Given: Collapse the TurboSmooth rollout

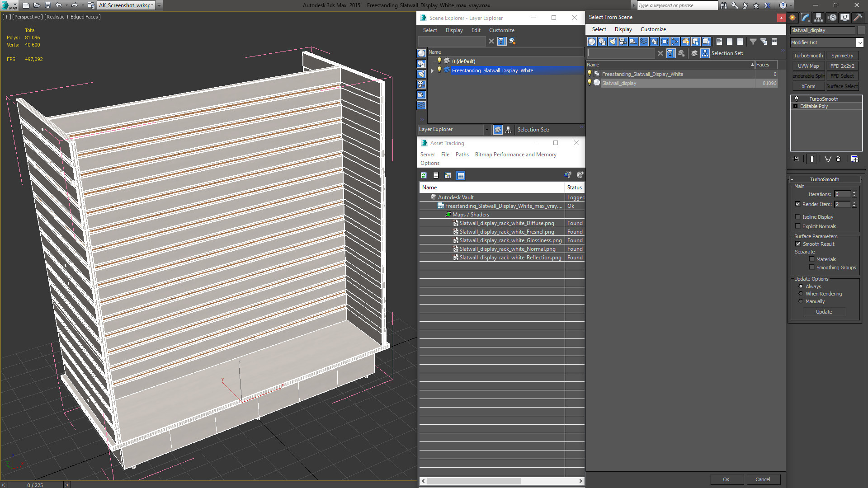Looking at the screenshot, I should pos(792,179).
